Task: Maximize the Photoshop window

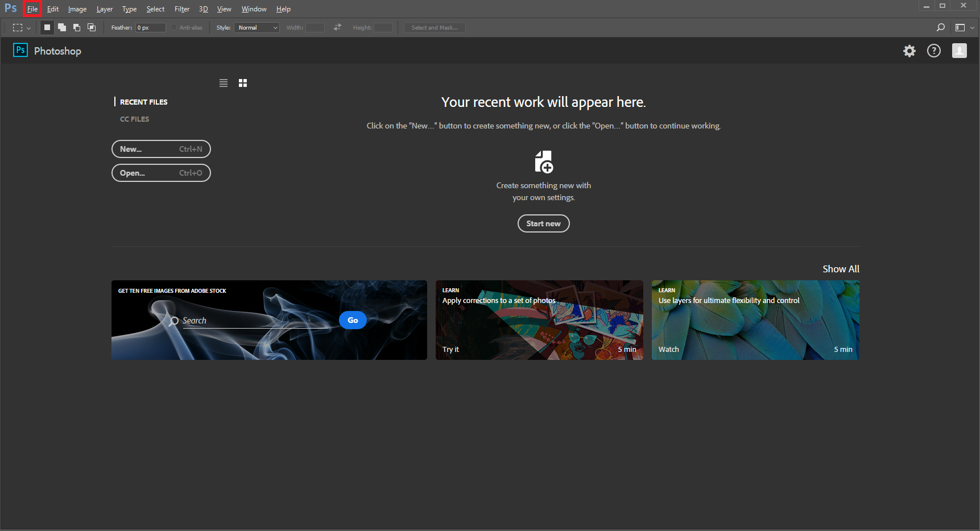Action: point(942,6)
